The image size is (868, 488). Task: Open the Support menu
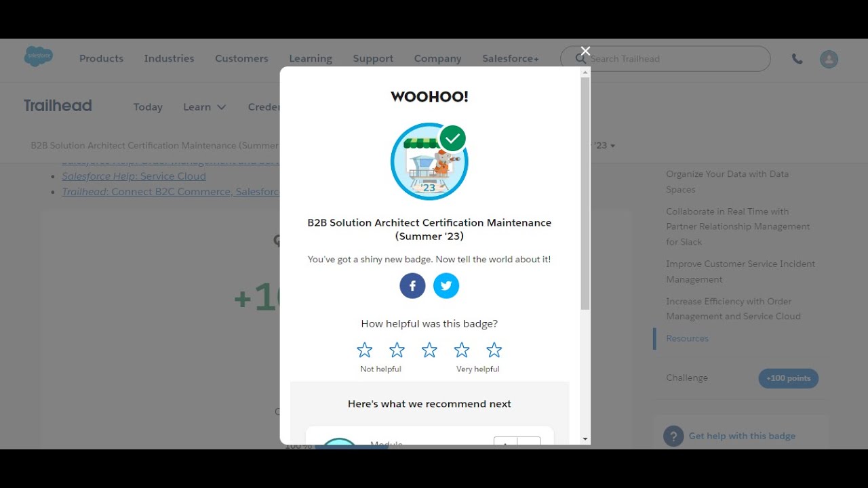coord(373,59)
